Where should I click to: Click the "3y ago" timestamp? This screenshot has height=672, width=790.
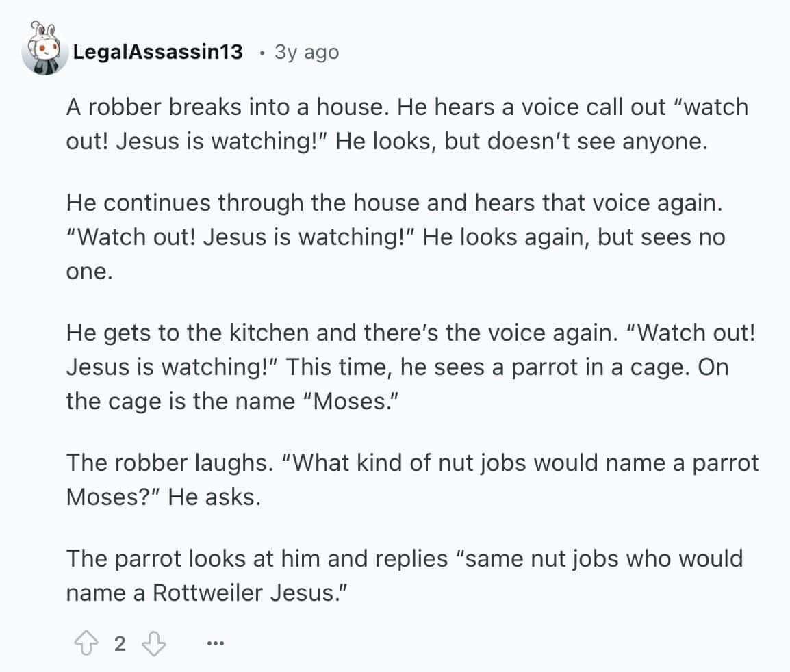(306, 52)
